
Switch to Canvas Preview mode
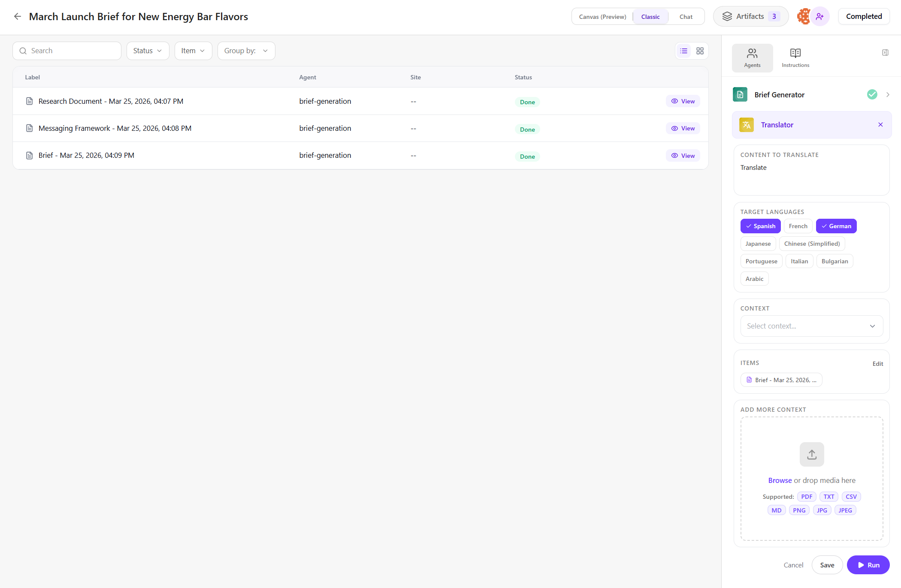[602, 16]
